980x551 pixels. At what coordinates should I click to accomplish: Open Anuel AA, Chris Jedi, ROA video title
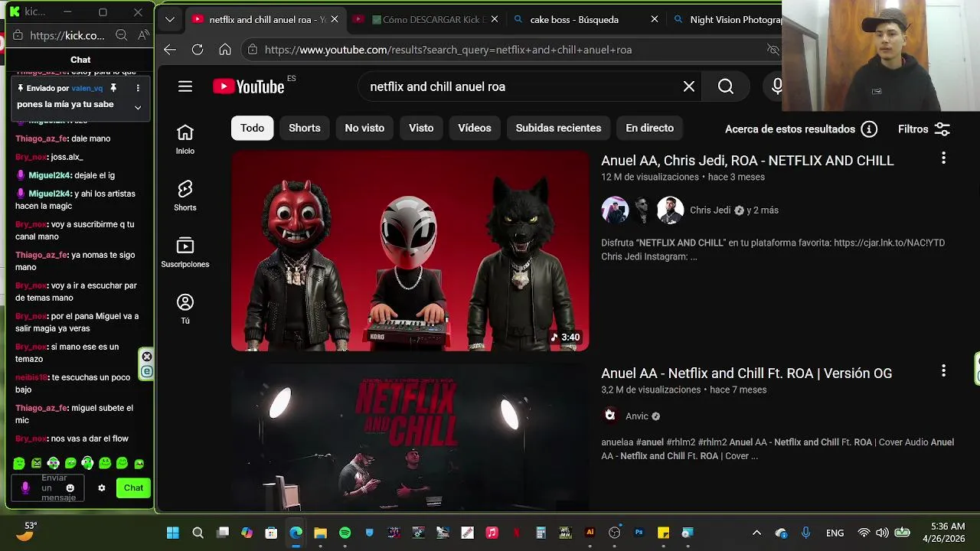pyautogui.click(x=747, y=161)
